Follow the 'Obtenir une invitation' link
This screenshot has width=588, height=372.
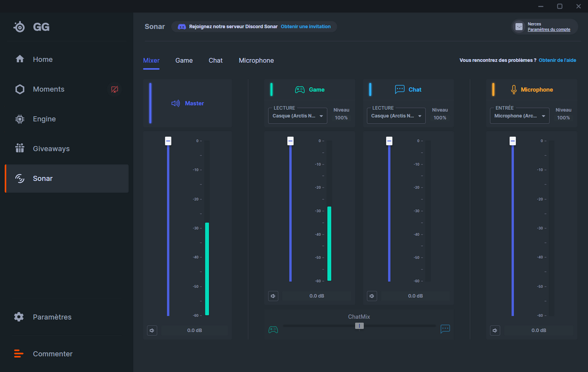coord(306,26)
